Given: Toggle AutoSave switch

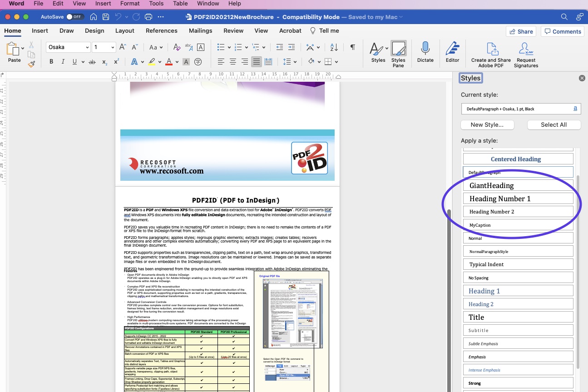Looking at the screenshot, I should coord(74,17).
